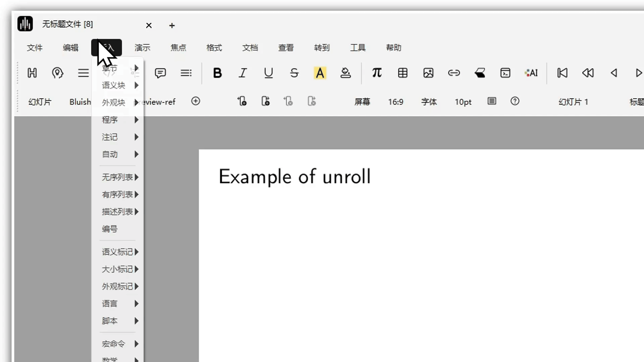Viewport: 644px width, 362px height.
Task: Click the 10pt font size button
Action: pos(463,102)
